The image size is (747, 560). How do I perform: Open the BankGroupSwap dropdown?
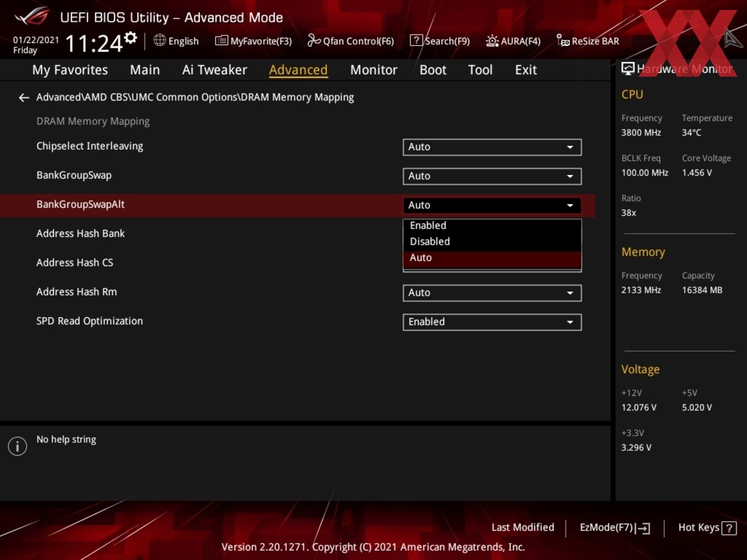(492, 176)
